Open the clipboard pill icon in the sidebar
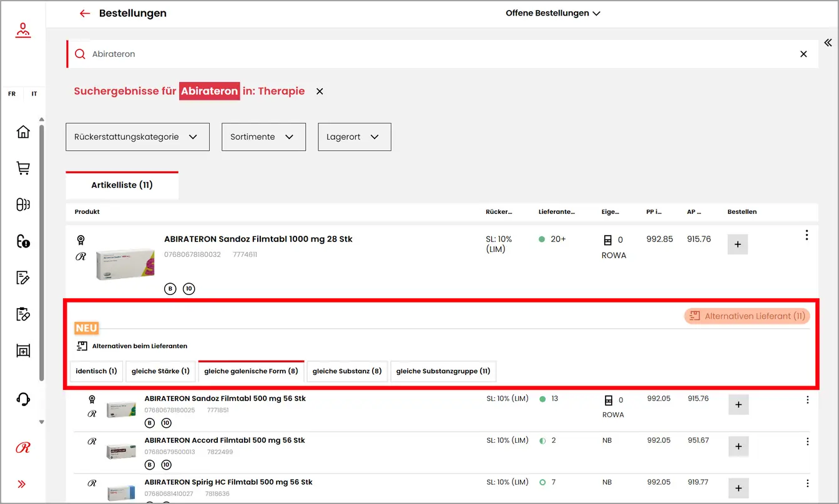The height and width of the screenshot is (504, 839). click(23, 314)
